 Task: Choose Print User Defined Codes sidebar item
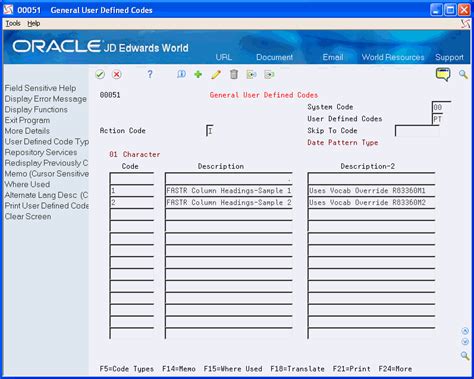pyautogui.click(x=47, y=206)
